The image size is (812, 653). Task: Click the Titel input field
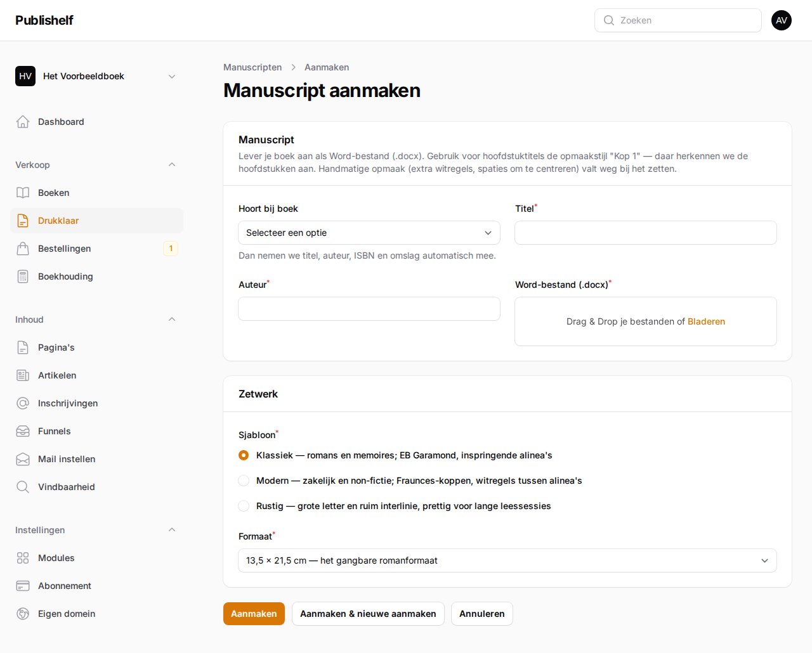tap(646, 233)
